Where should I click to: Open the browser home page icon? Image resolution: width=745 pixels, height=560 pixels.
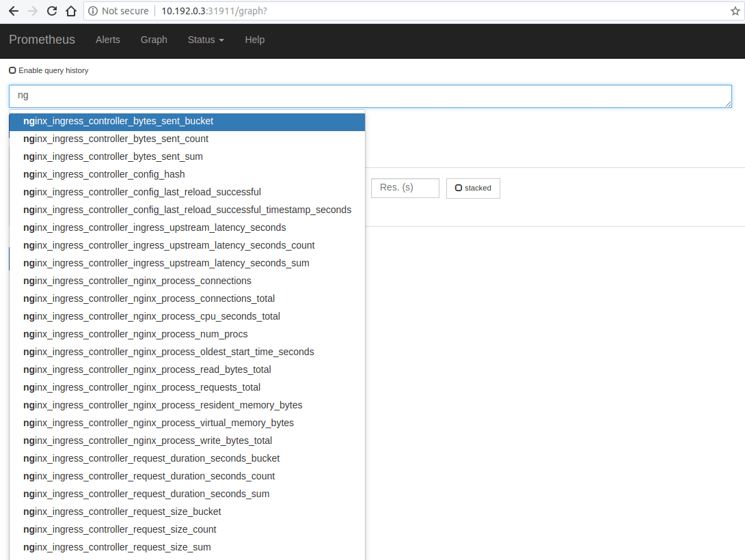click(70, 11)
